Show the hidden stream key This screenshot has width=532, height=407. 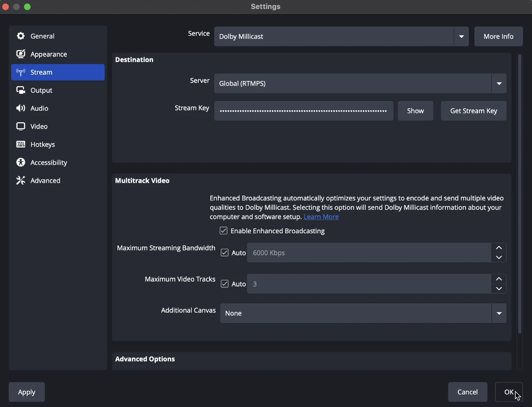point(416,111)
